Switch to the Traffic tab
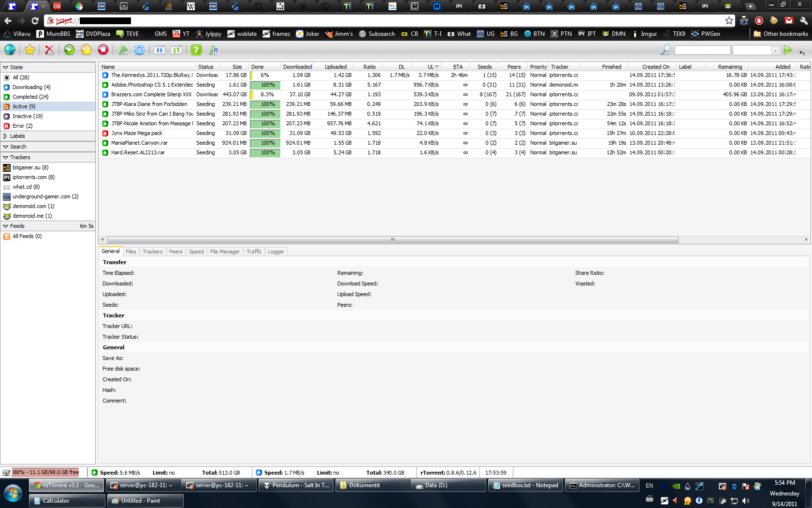Screen dimensions: 812x508 pos(254,252)
